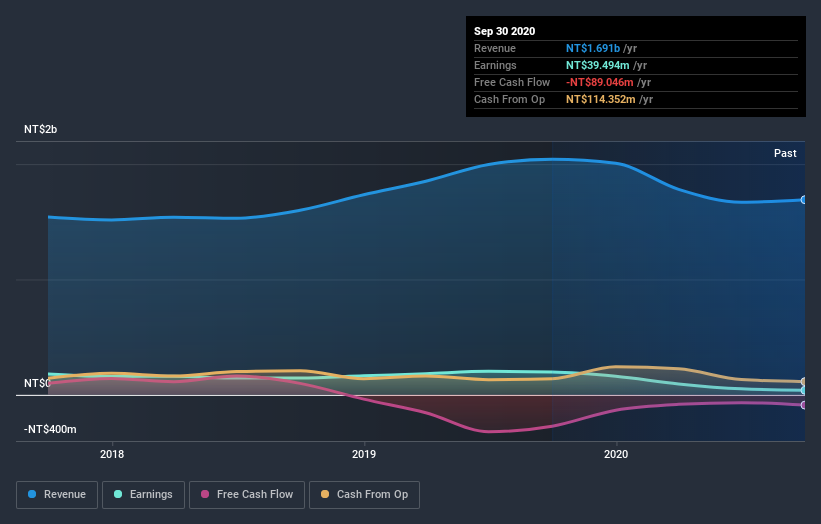Click the Sep 30 2020 tooltip date

[x=504, y=31]
